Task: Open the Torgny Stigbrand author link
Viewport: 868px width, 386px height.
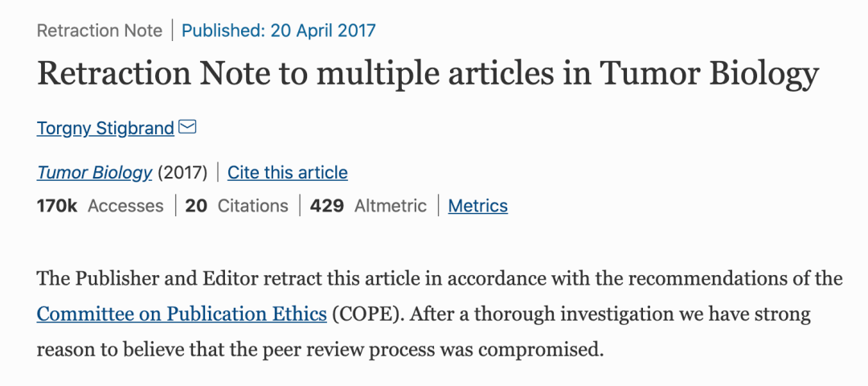Action: point(105,128)
